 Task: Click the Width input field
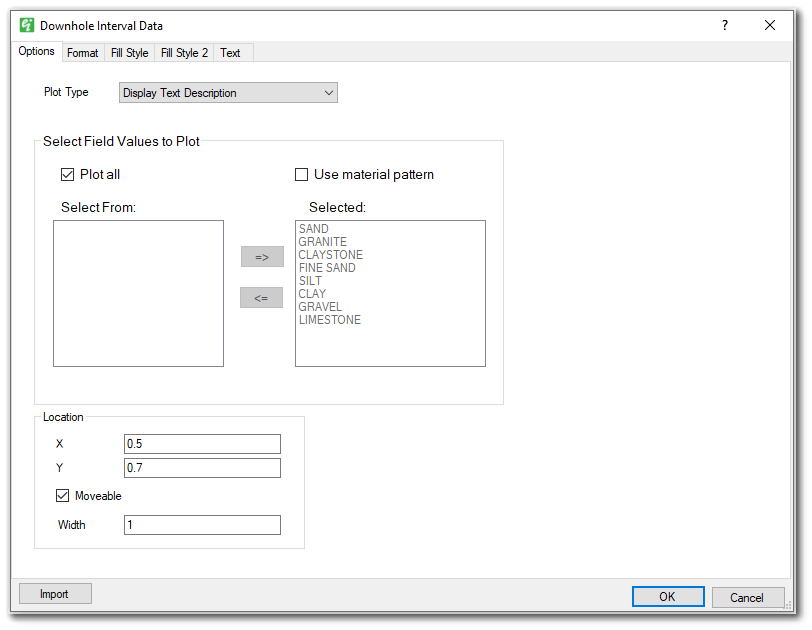tap(202, 524)
